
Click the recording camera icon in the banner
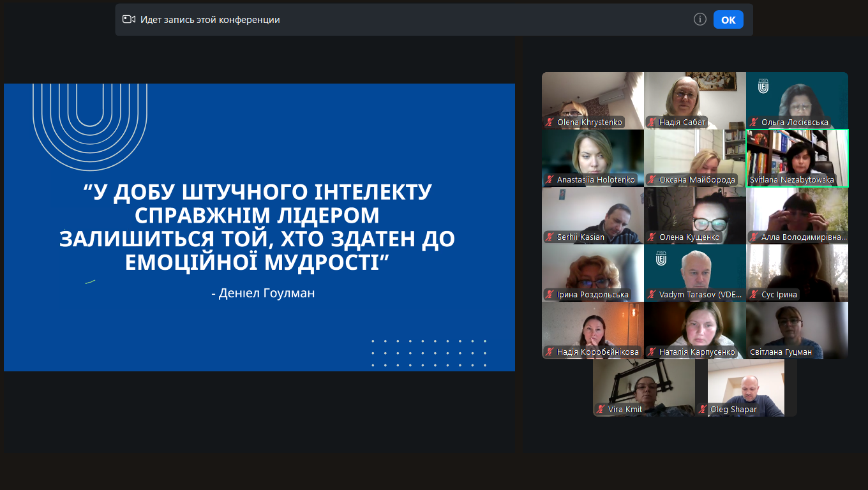[129, 20]
